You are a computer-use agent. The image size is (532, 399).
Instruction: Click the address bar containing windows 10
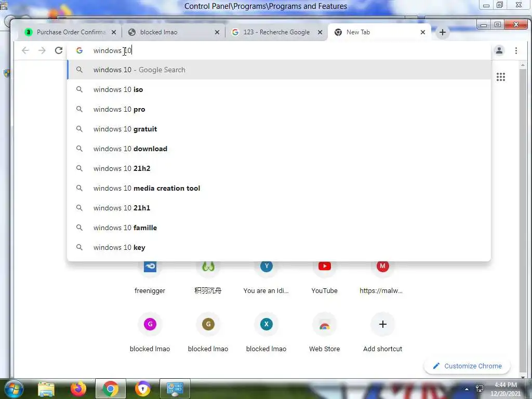(x=278, y=50)
